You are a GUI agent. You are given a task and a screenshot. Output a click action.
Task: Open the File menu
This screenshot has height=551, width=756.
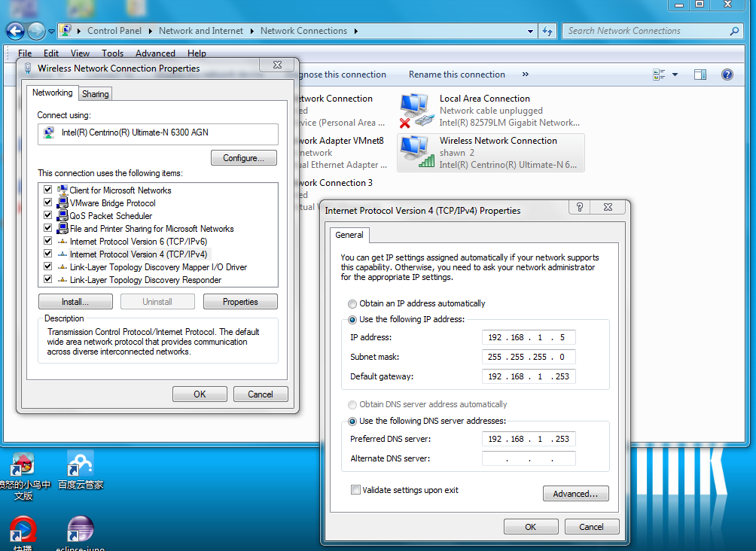click(x=25, y=53)
